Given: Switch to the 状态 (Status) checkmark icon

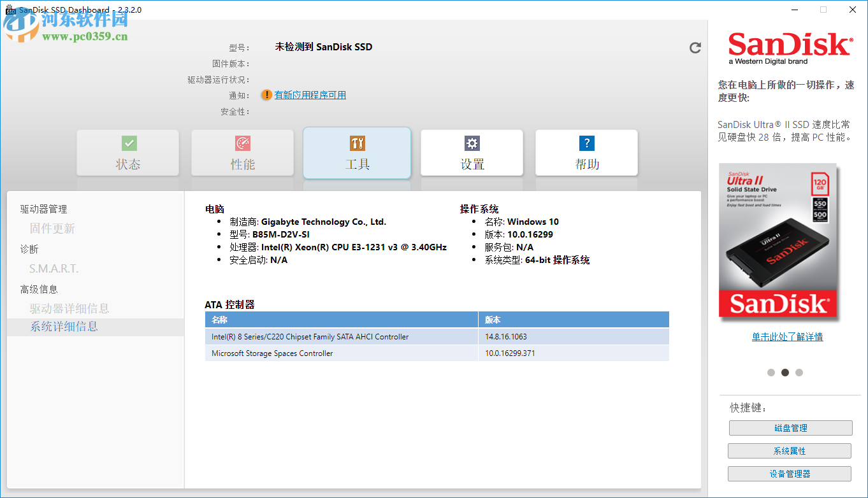Looking at the screenshot, I should pyautogui.click(x=127, y=143).
